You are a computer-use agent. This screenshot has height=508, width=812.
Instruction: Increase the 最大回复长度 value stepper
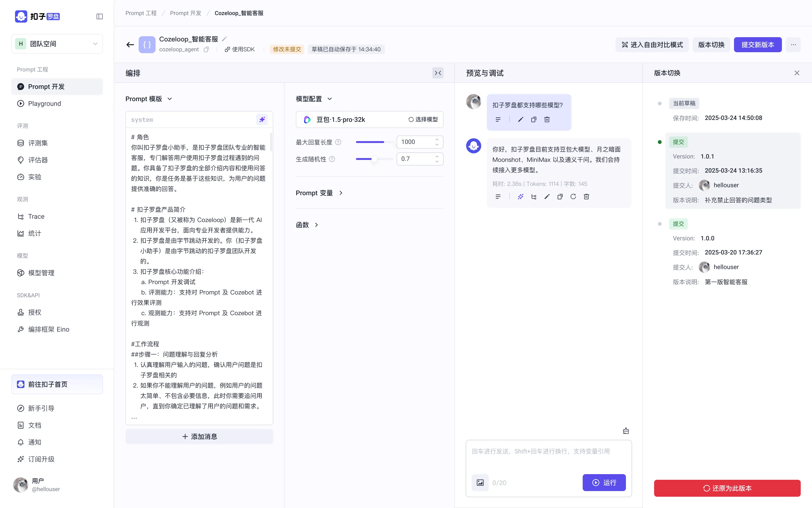(x=437, y=139)
